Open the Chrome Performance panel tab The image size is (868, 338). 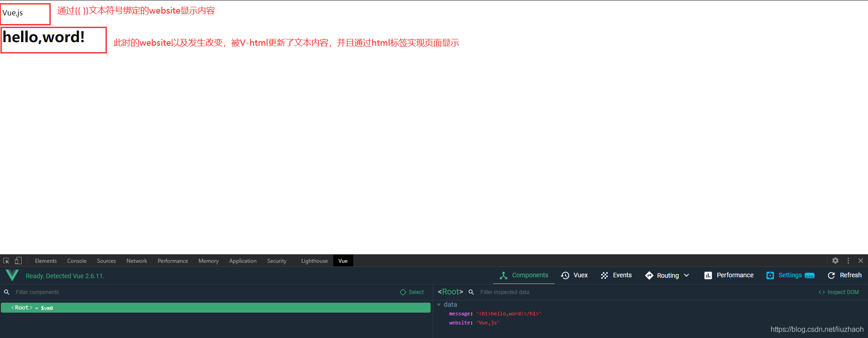(173, 261)
